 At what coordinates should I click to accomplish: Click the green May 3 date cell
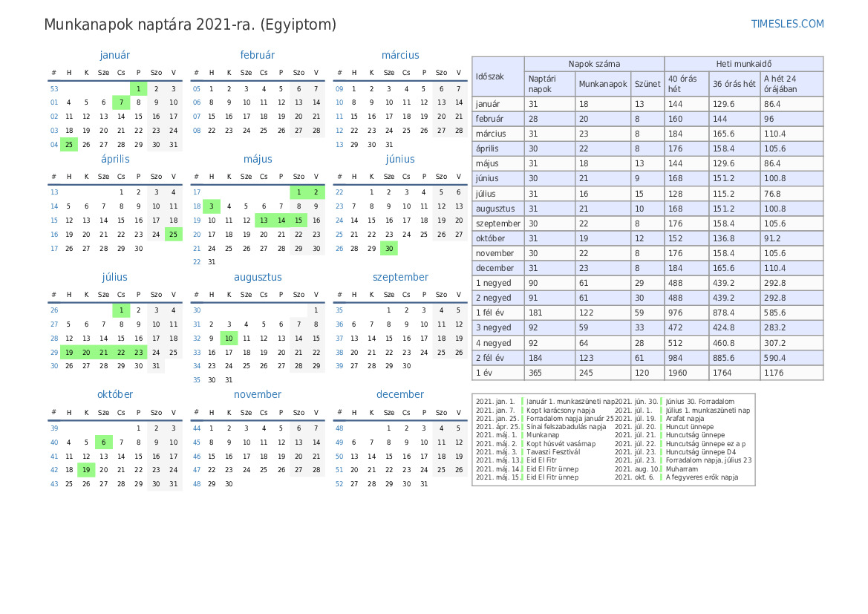[211, 206]
